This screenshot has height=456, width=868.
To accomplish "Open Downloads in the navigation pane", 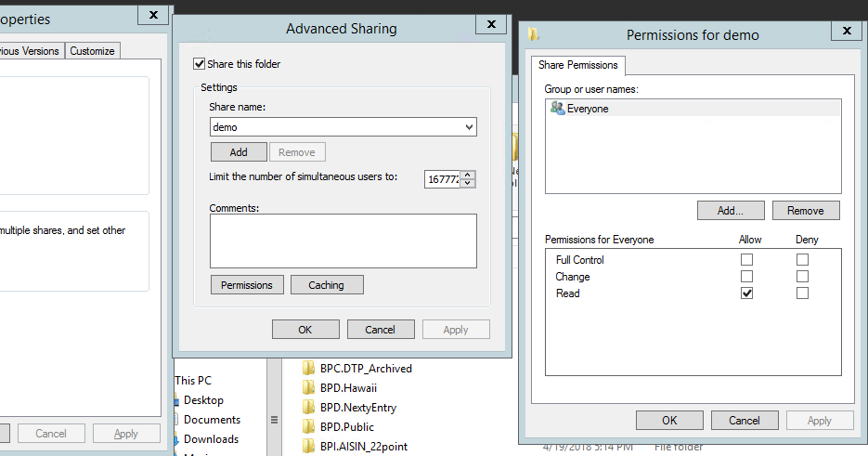I will click(211, 439).
